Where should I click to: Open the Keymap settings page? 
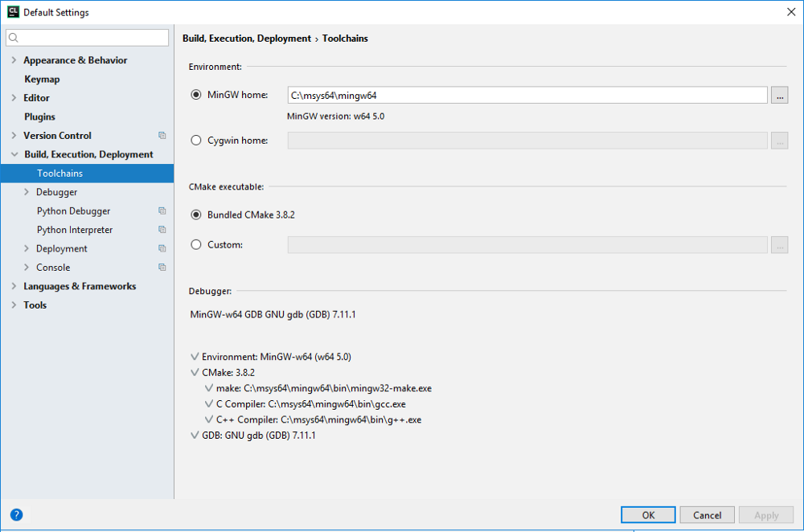(42, 80)
